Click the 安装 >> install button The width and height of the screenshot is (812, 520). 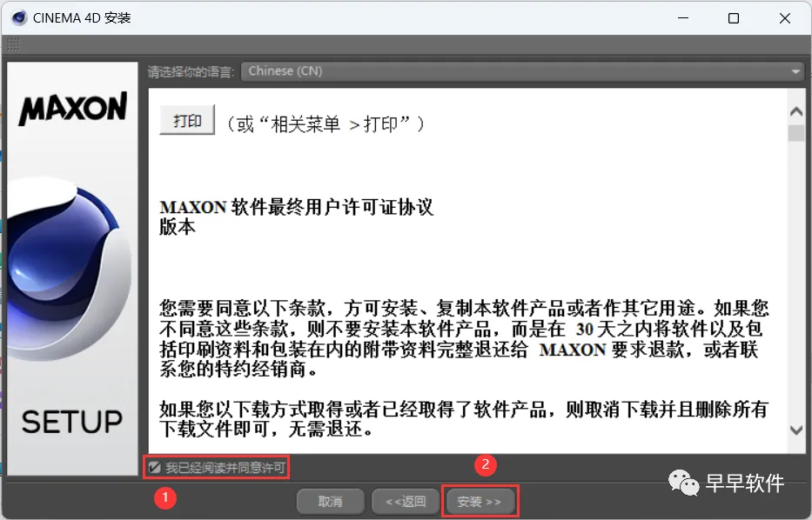(x=480, y=502)
